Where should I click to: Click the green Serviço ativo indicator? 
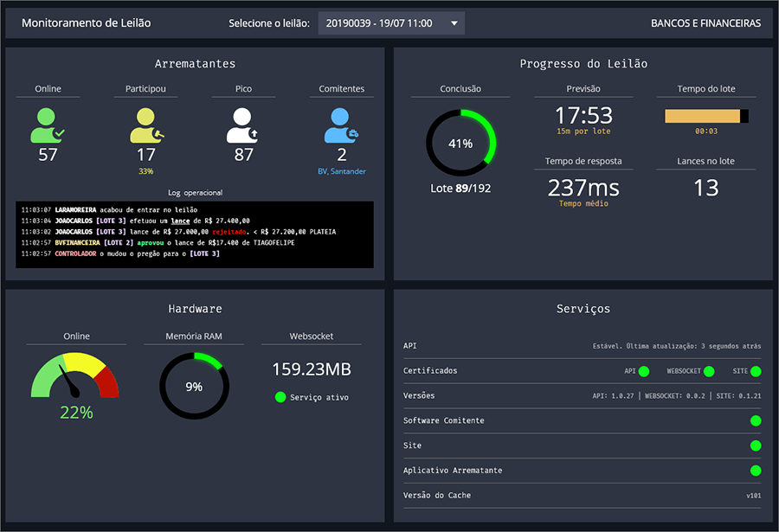[x=280, y=397]
